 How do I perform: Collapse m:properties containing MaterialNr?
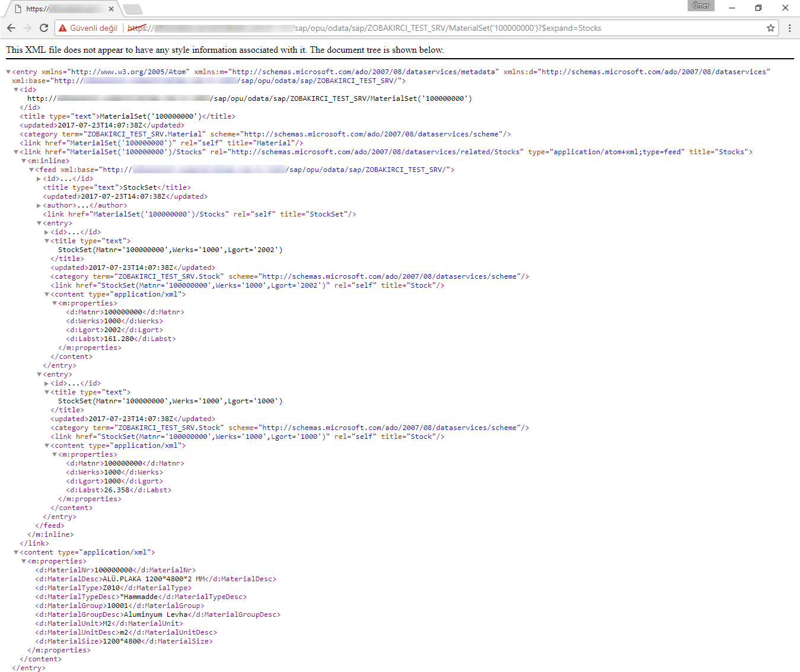(24, 561)
